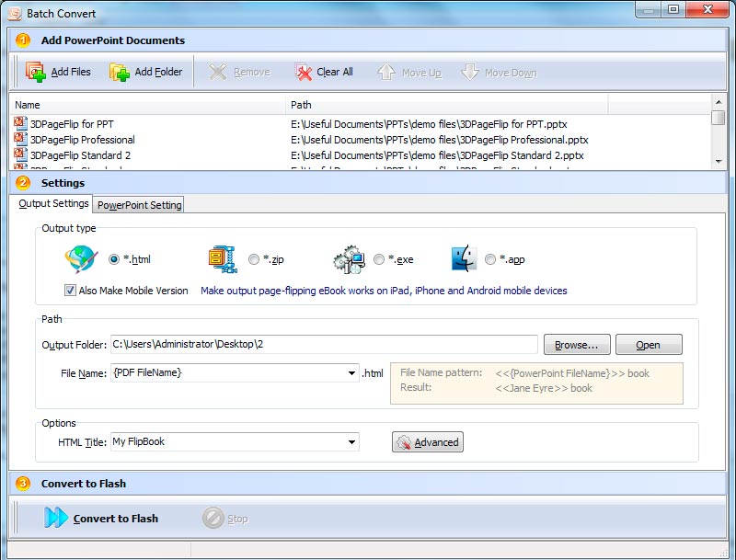Image resolution: width=736 pixels, height=560 pixels.
Task: Click the Batch Convert title bar icon
Action: coord(15,14)
